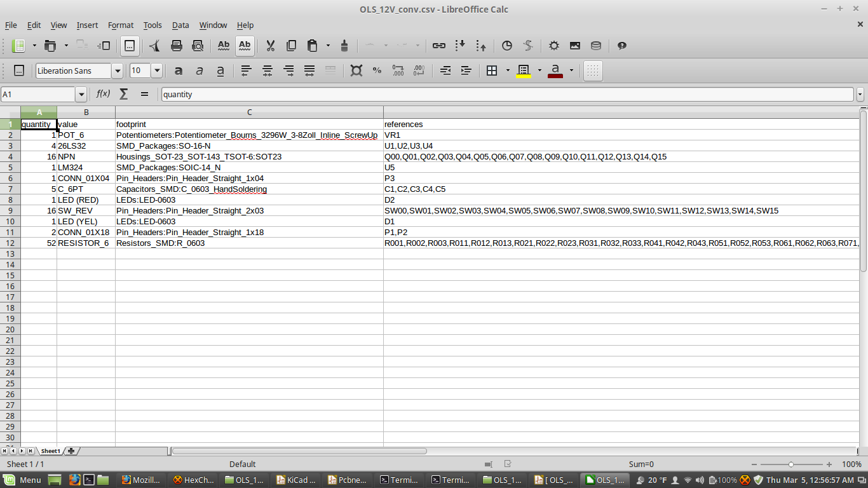Expand the New document dropdown arrow
868x488 pixels.
(x=34, y=46)
